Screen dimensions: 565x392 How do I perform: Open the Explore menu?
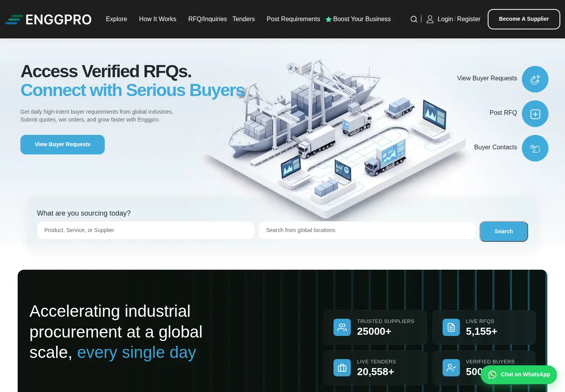tap(117, 19)
